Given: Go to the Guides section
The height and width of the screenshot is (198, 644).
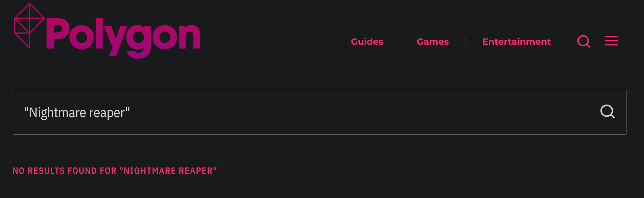Looking at the screenshot, I should (367, 41).
